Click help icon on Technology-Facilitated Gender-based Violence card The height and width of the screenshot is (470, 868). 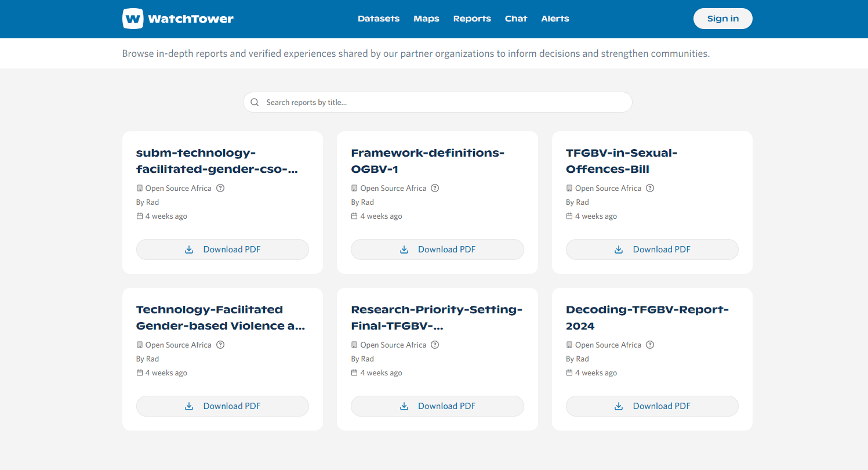(x=220, y=345)
